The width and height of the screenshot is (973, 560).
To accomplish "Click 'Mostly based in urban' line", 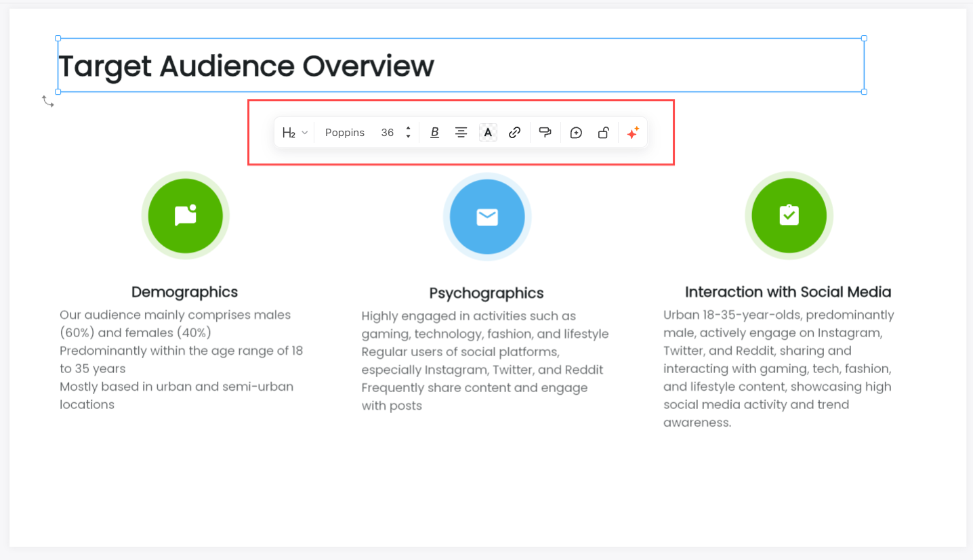I will (x=177, y=395).
